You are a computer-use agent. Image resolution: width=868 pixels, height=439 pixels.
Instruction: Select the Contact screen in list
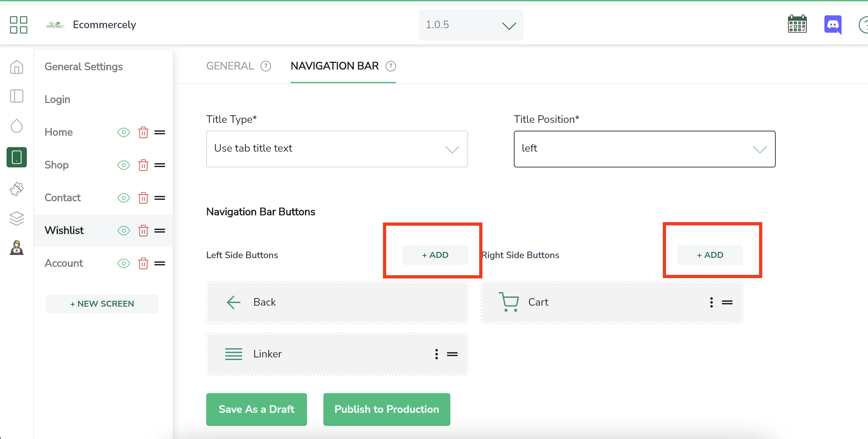tap(63, 198)
